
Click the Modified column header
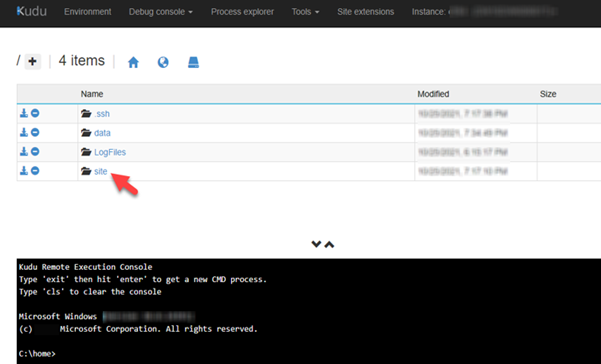point(433,94)
